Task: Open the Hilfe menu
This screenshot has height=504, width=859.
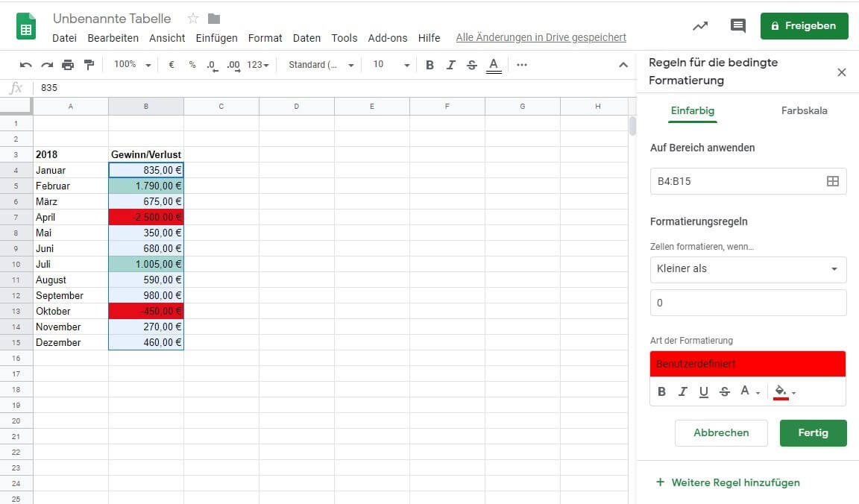Action: [429, 38]
